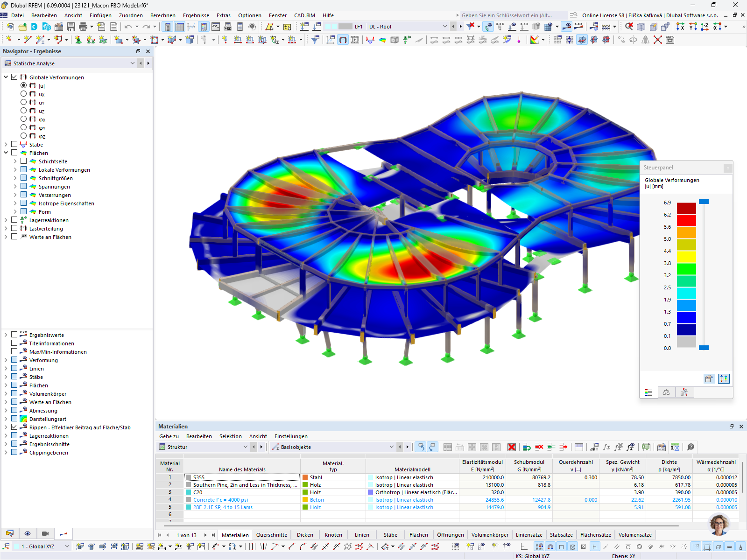Image resolution: width=747 pixels, height=560 pixels.
Task: Click the red Delete all materials icon
Action: click(511, 447)
